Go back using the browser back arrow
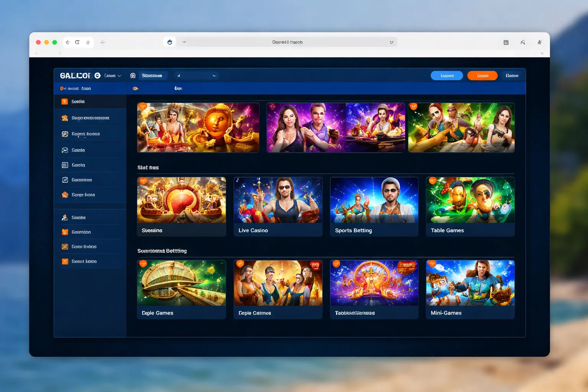The image size is (588, 392). point(68,42)
